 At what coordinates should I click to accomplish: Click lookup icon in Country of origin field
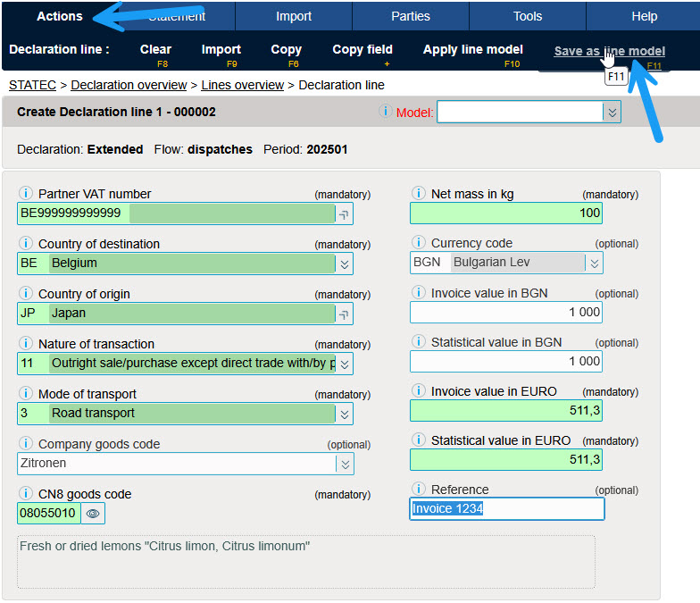[x=344, y=314]
